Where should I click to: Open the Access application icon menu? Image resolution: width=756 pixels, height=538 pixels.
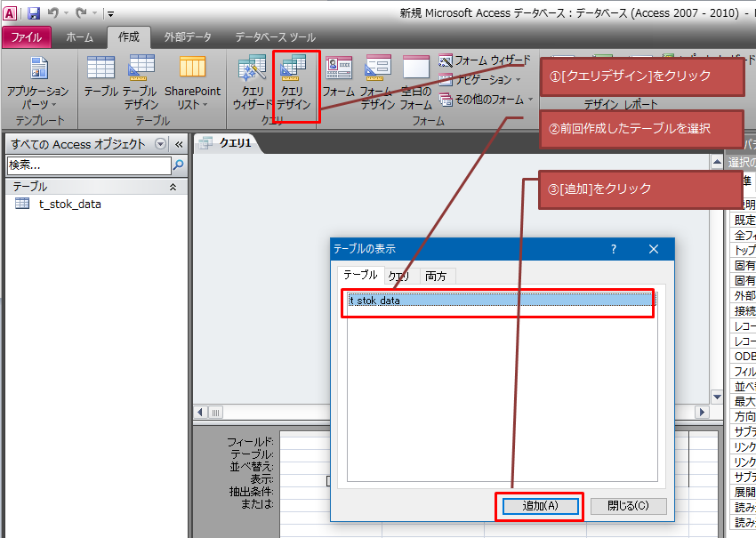tap(10, 13)
